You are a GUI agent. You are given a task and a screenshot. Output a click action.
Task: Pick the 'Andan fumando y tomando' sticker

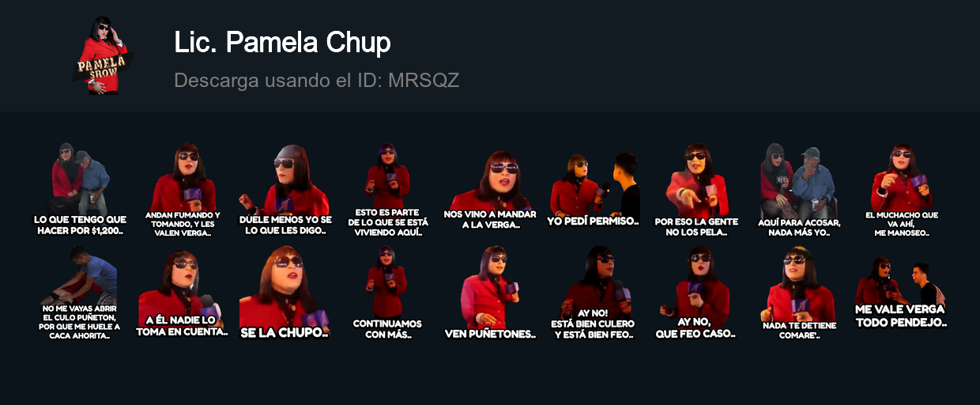(183, 190)
